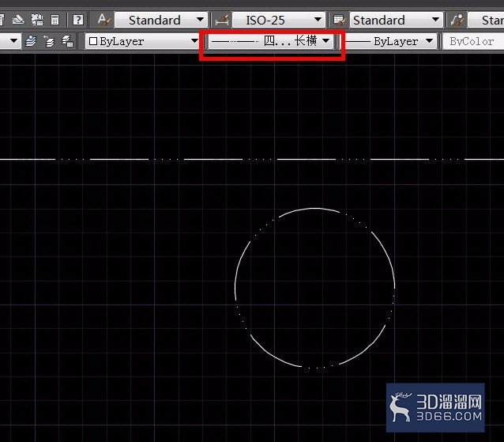Viewport: 504px width, 442px height.
Task: Open the Text Style manager icon
Action: 103,20
